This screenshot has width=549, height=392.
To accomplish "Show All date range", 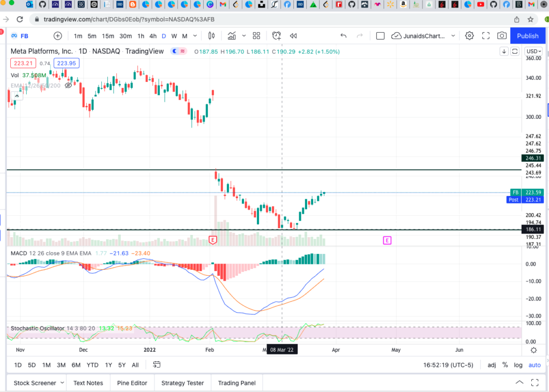I will click(135, 365).
